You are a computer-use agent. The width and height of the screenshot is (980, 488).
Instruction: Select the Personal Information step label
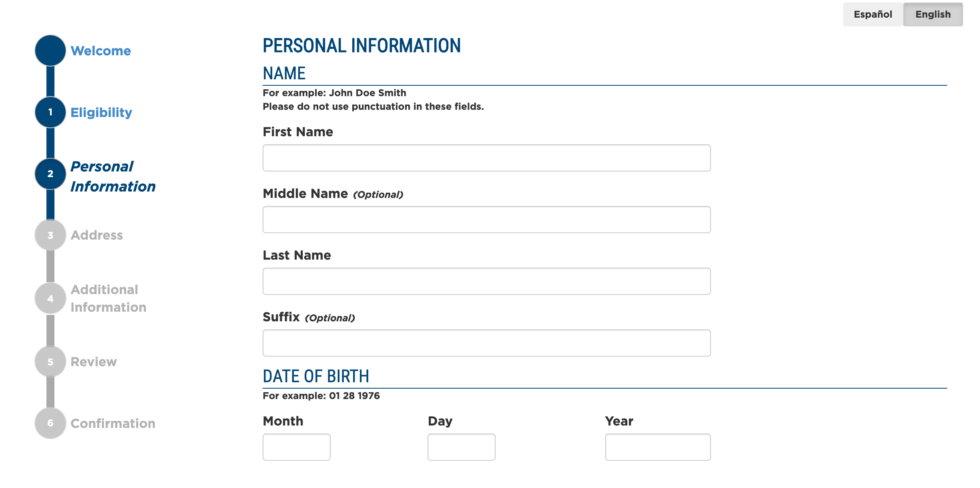tap(113, 176)
